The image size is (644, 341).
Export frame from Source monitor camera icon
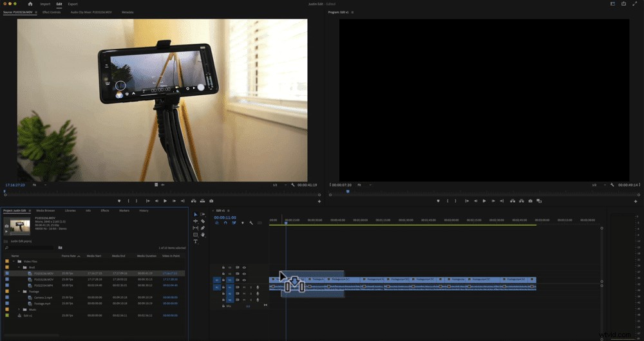point(211,201)
